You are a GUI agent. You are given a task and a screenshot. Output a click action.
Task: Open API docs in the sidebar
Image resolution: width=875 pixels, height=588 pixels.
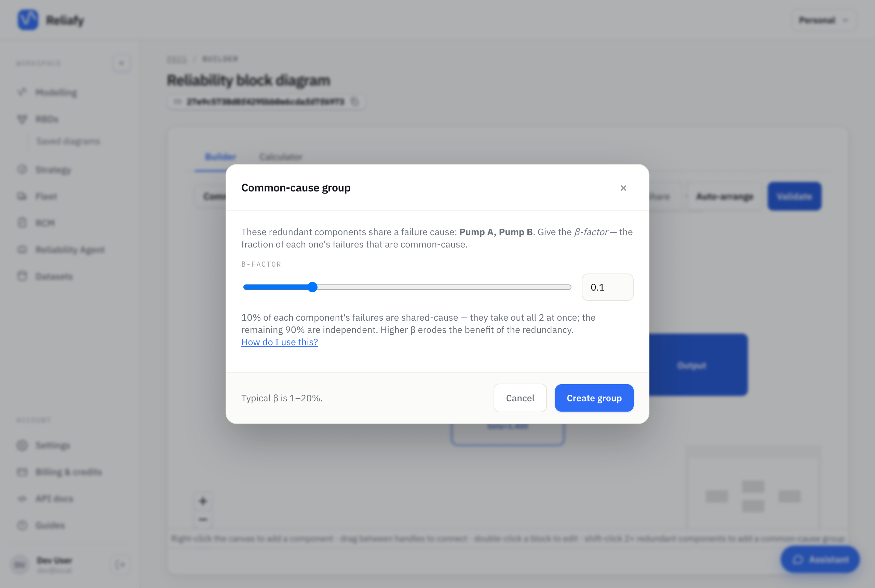(x=54, y=499)
